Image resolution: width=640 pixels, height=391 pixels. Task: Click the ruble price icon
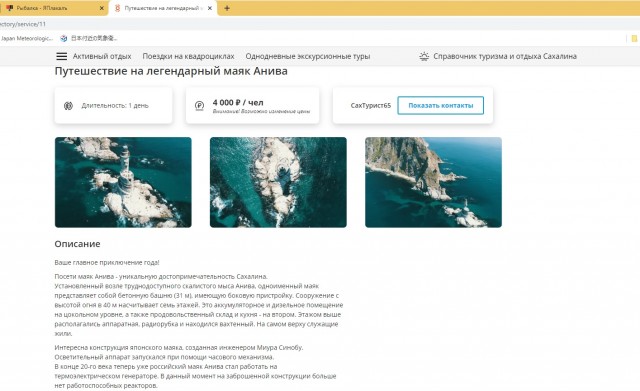(x=199, y=106)
